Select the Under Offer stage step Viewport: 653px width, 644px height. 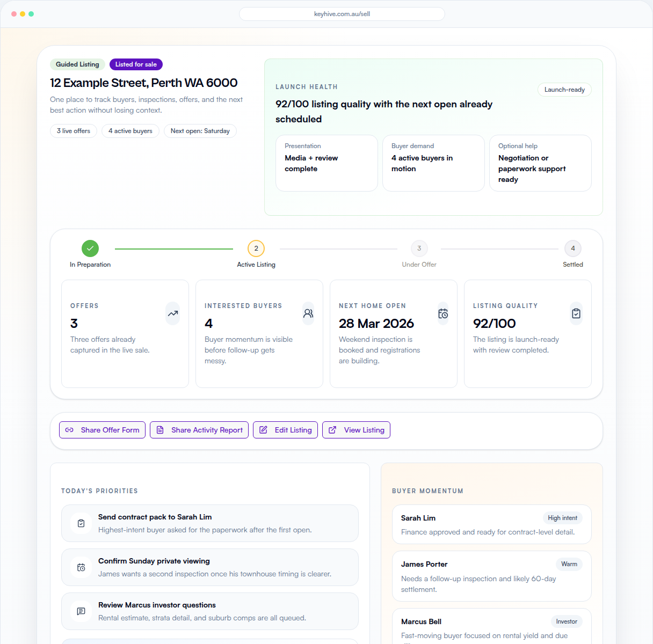coord(419,248)
